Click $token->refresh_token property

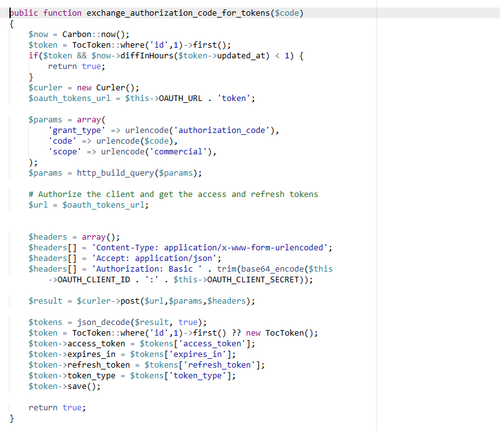tap(79, 365)
